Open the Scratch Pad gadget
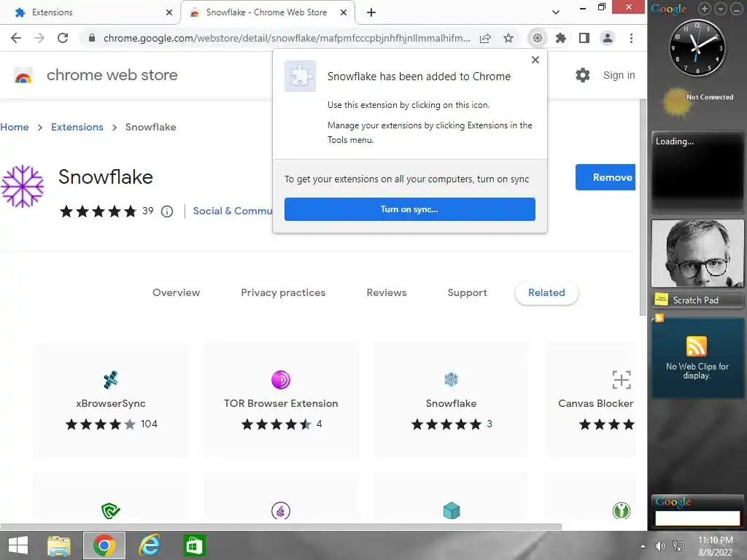Viewport: 747px width, 560px height. (x=697, y=300)
